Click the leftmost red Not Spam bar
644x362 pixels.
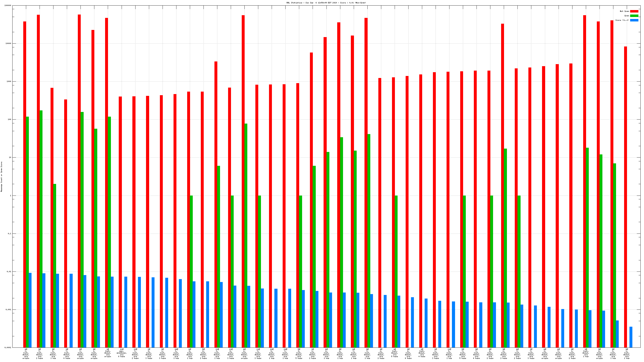pyautogui.click(x=25, y=184)
